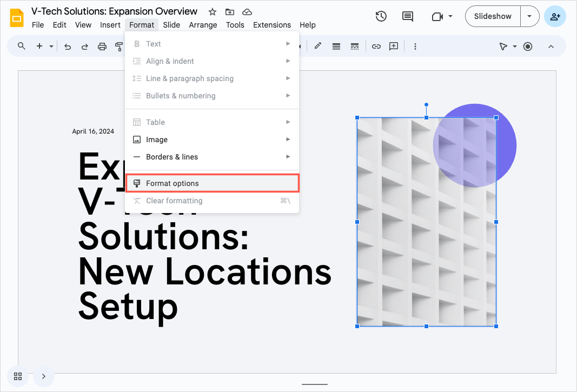Open the View menu

click(83, 25)
